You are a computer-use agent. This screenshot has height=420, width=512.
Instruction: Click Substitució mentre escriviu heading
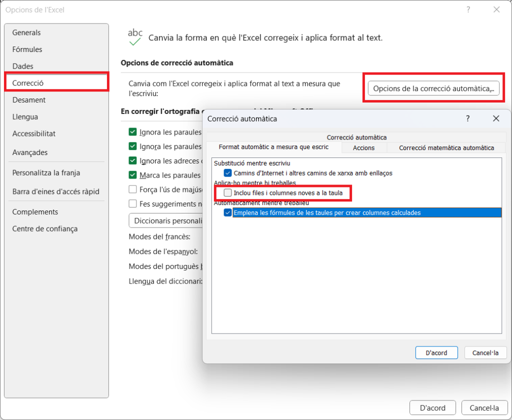[x=252, y=163]
